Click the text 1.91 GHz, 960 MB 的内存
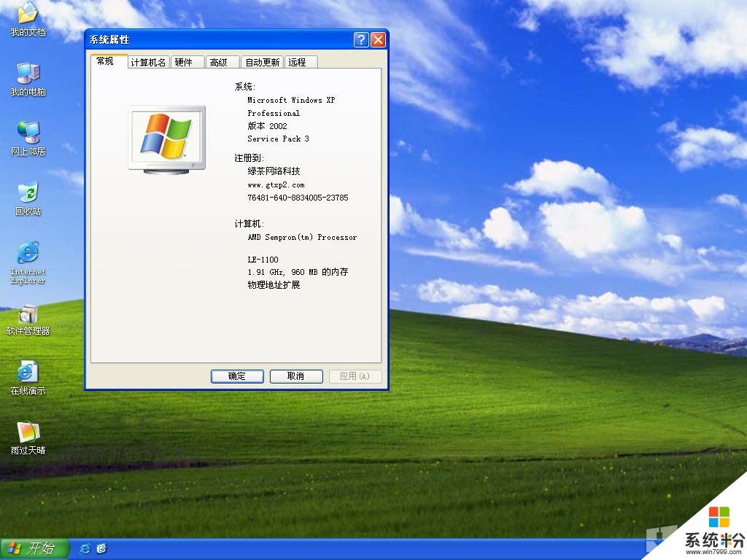The width and height of the screenshot is (747, 560). click(x=298, y=272)
